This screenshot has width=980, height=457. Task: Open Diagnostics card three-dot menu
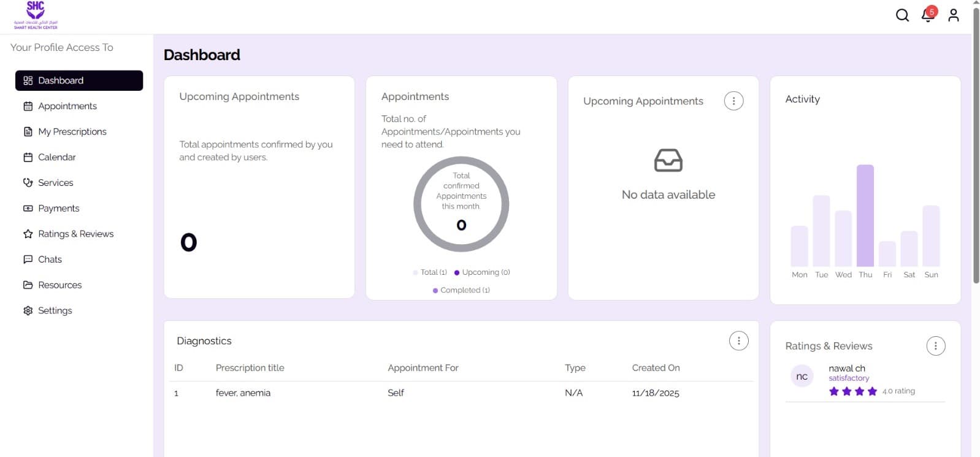(x=738, y=341)
